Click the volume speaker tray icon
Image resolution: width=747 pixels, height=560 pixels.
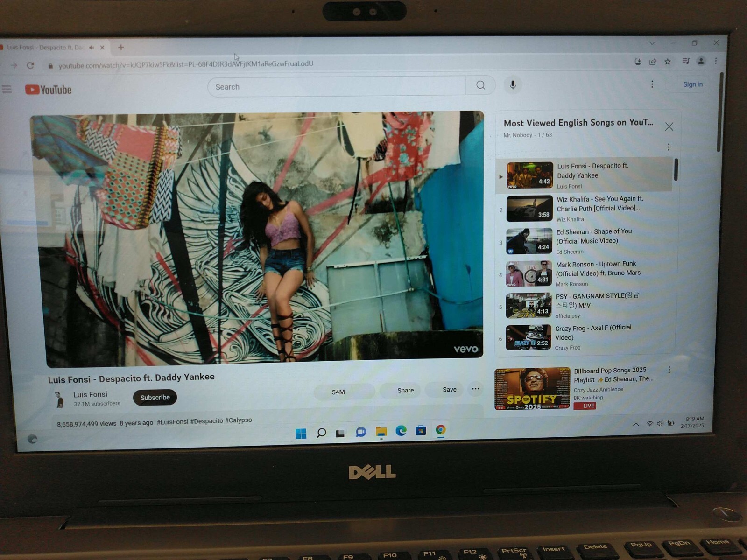660,424
